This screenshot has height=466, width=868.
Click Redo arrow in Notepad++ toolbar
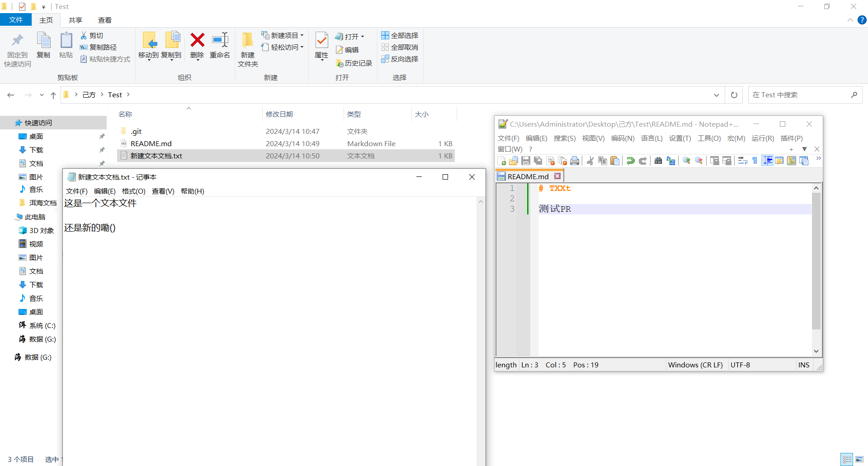tap(642, 161)
